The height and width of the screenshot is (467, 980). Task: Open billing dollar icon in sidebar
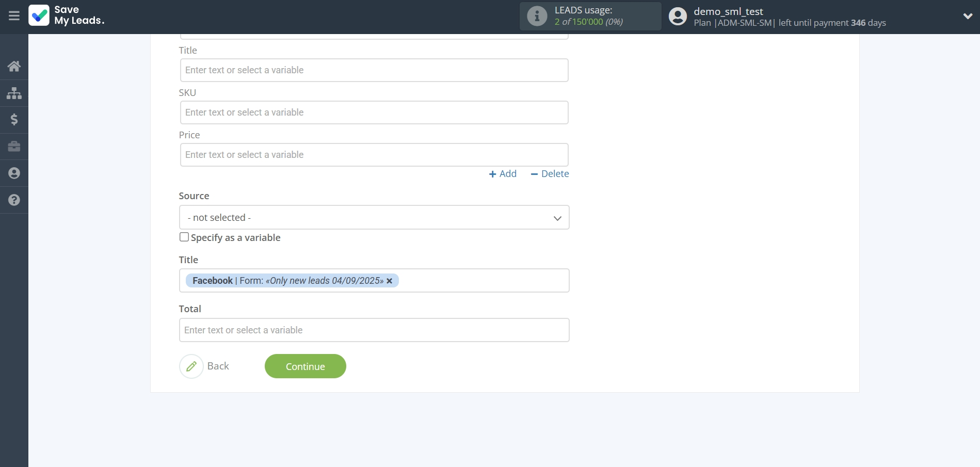point(14,120)
